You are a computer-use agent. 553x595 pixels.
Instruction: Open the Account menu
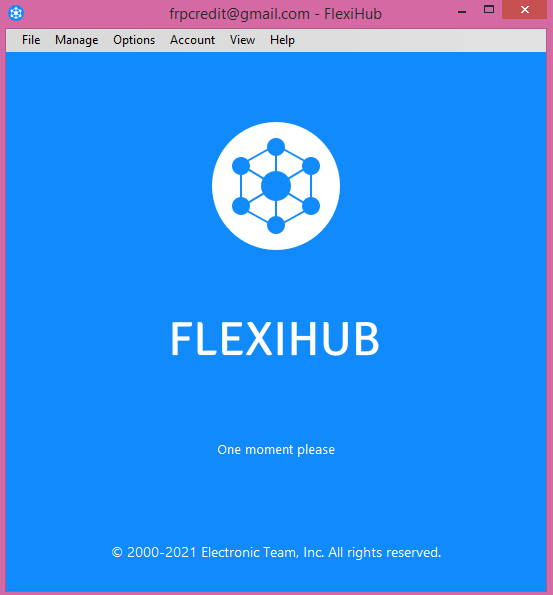tap(192, 40)
